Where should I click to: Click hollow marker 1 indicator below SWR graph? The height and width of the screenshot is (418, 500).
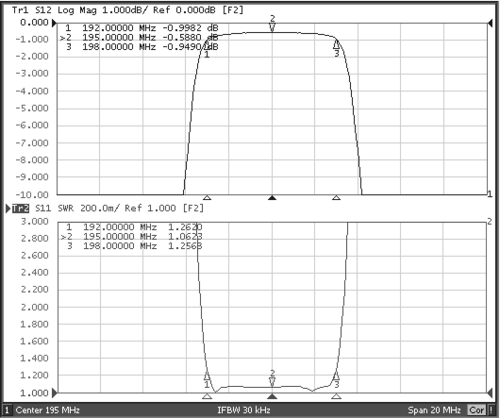pyautogui.click(x=207, y=396)
